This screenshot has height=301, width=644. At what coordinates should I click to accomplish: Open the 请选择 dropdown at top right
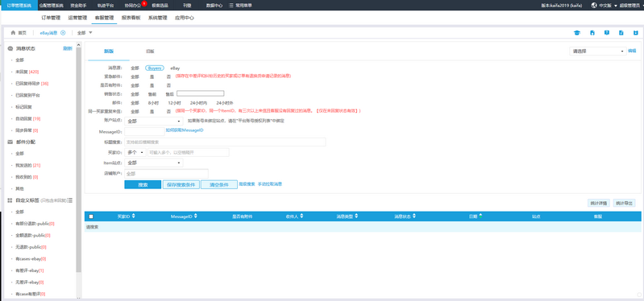pyautogui.click(x=597, y=52)
